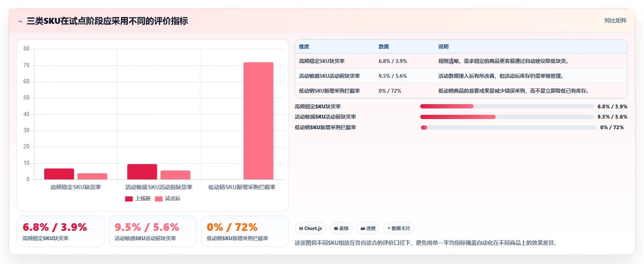Click the description starting 规则清晰、需求稳定

pos(503,61)
